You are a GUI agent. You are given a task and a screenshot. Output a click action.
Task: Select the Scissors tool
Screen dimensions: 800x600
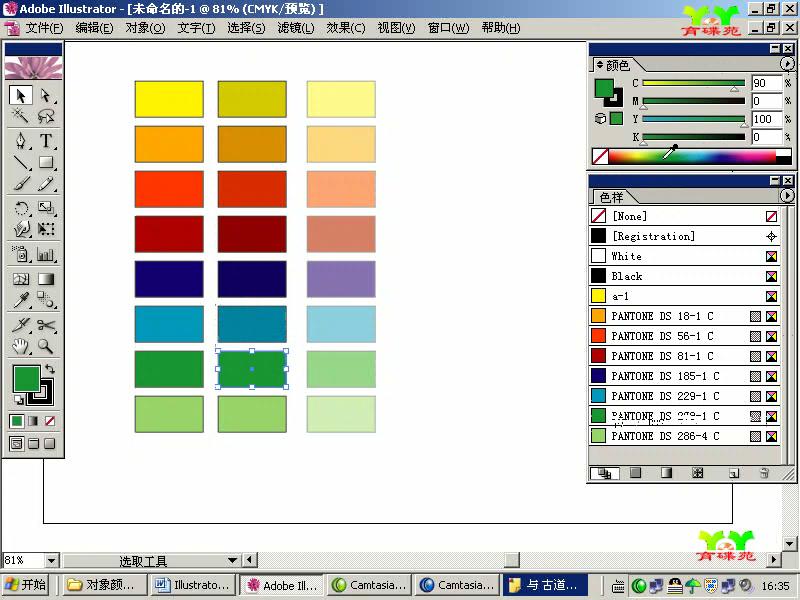point(45,325)
